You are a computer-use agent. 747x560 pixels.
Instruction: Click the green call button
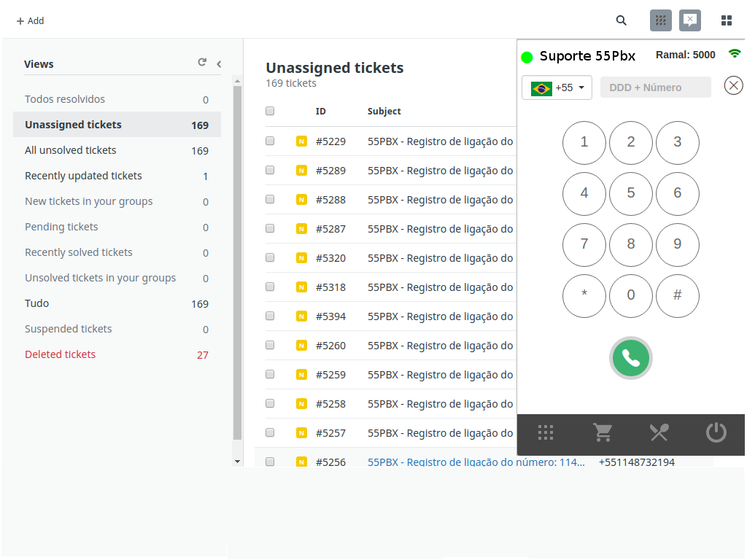pyautogui.click(x=630, y=358)
